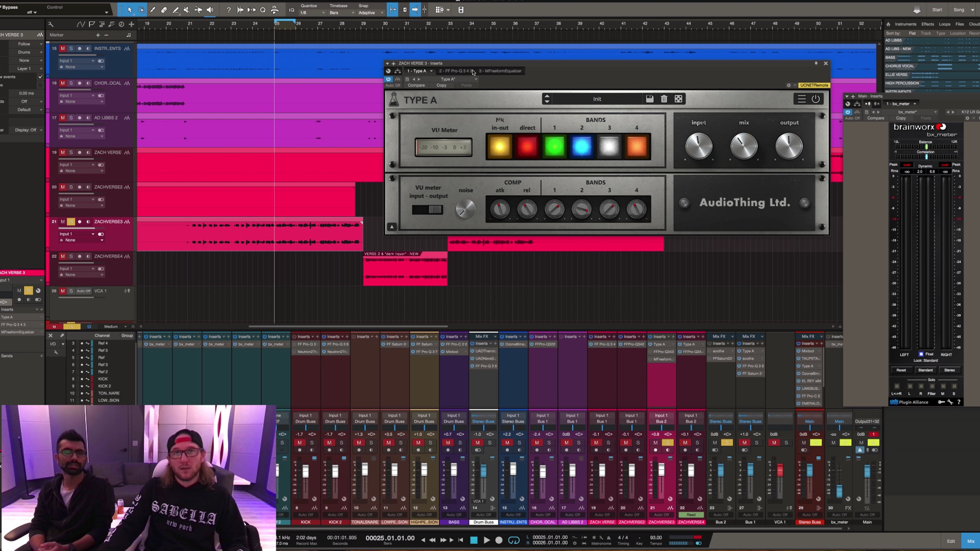Activate the Listen (speaker) tool
The width and height of the screenshot is (980, 551).
click(210, 10)
